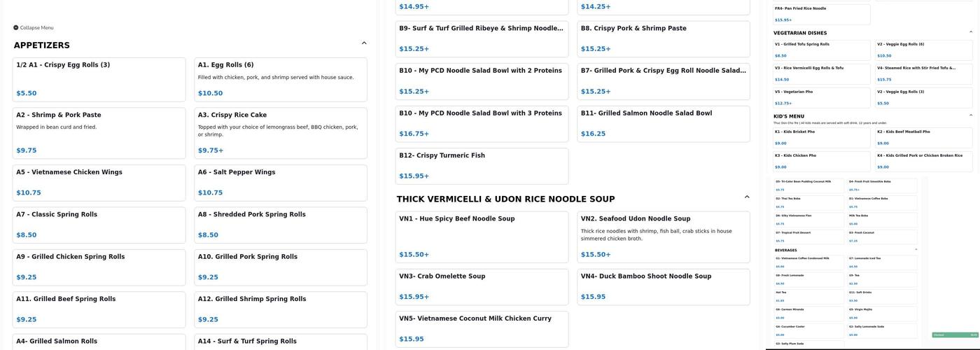Collapse the Appetizers section chevron
The height and width of the screenshot is (350, 980).
click(x=364, y=43)
